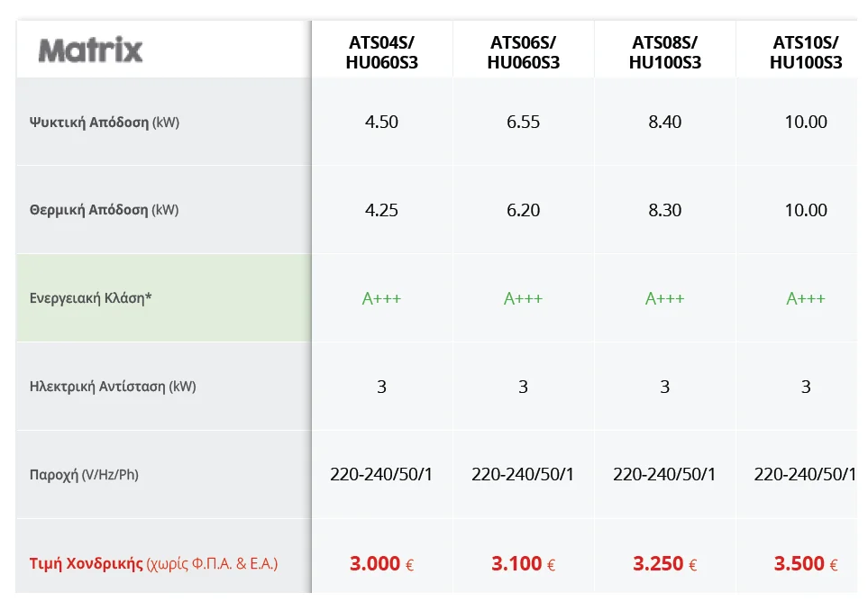Screen dimensions: 868x602
Task: Click the Matrix logo
Action: click(91, 50)
